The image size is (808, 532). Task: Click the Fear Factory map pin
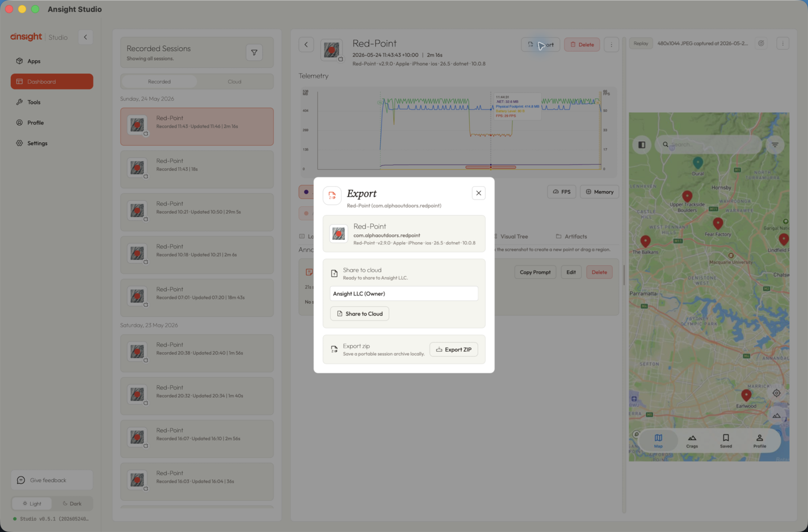point(718,223)
